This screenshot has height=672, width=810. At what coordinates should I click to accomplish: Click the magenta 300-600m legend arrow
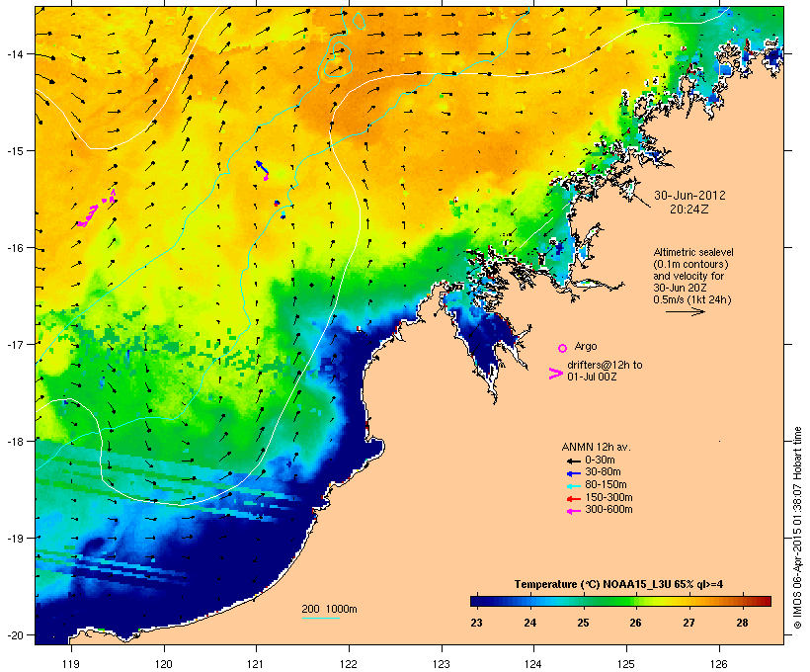(574, 511)
